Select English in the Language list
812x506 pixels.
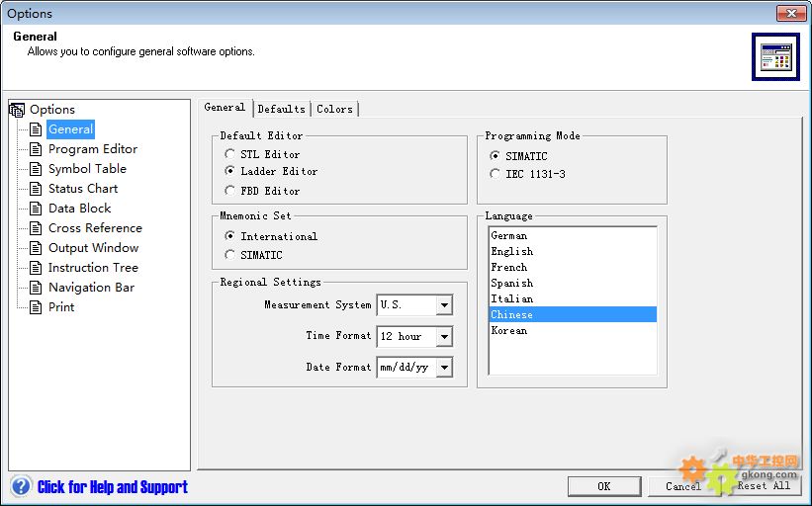[573, 251]
